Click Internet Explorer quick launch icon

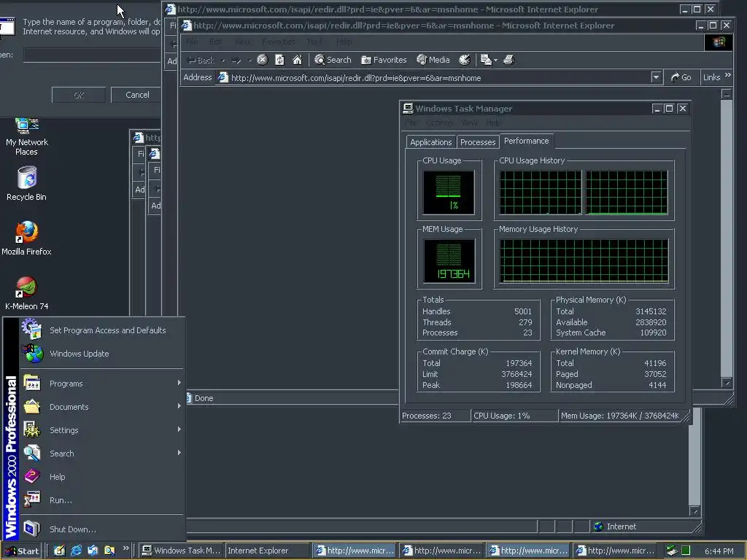coord(76,551)
